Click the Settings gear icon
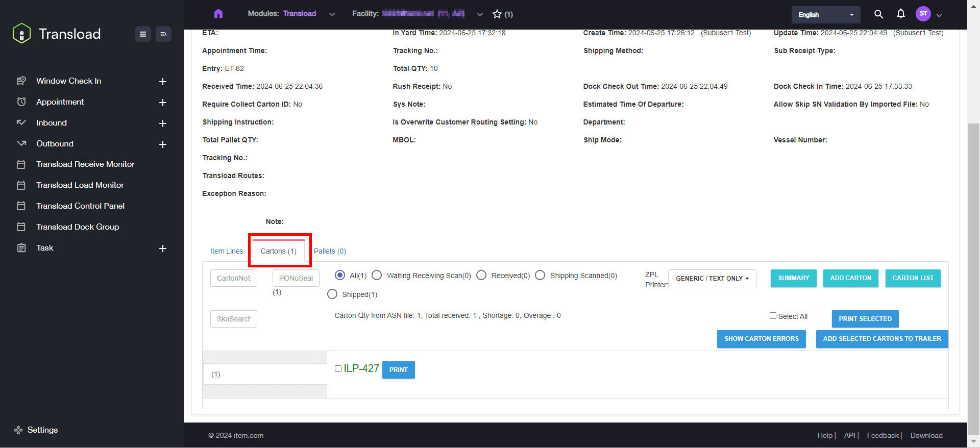980x448 pixels. (18, 430)
